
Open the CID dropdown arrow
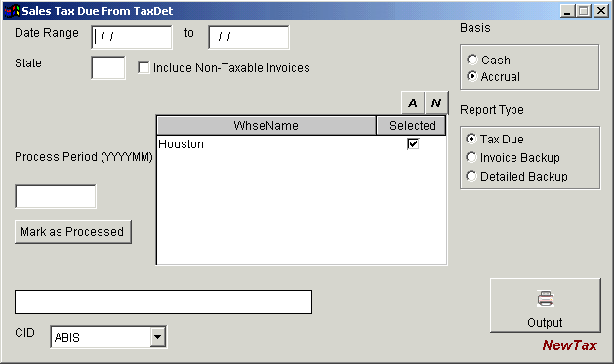point(158,337)
